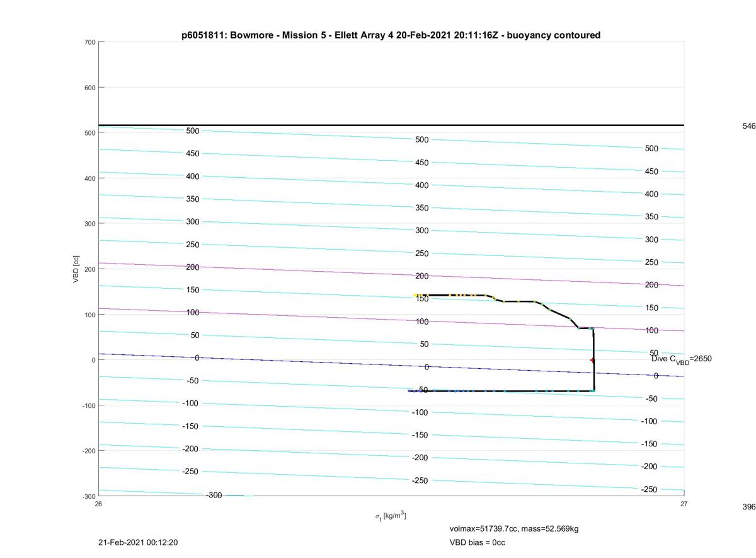The image size is (756, 558).
Task: Select the 'Dive C_VBD=2650' annotation
Action: [682, 359]
